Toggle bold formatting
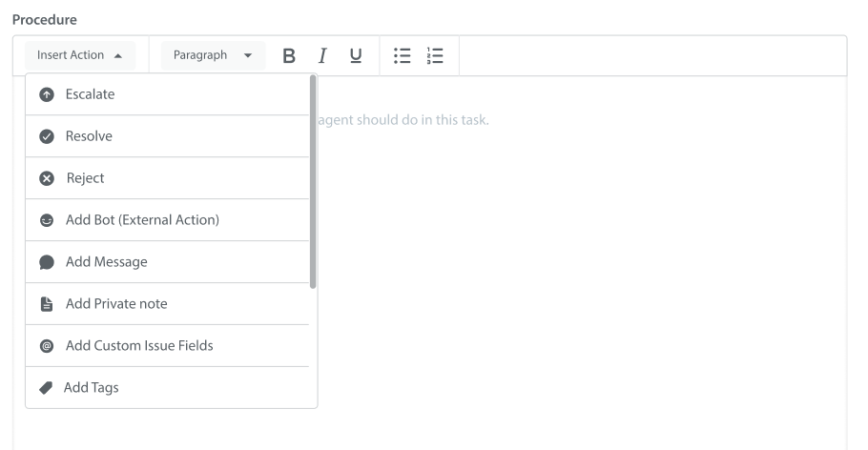868x450 pixels. pyautogui.click(x=288, y=55)
